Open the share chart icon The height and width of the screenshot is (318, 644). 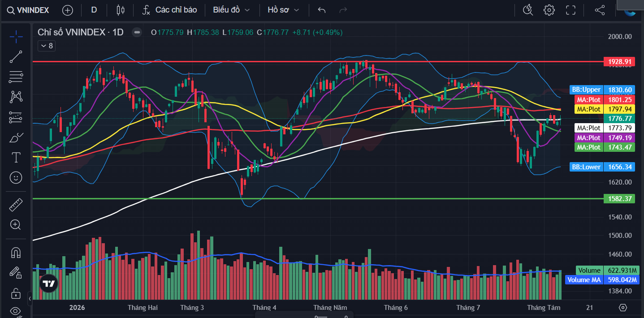pyautogui.click(x=600, y=10)
